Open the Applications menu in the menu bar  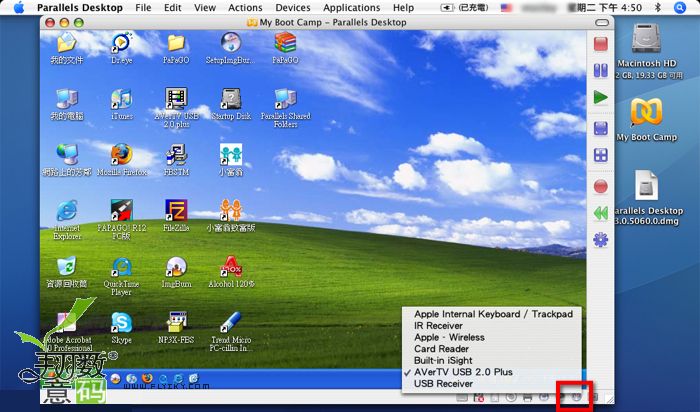(x=352, y=8)
